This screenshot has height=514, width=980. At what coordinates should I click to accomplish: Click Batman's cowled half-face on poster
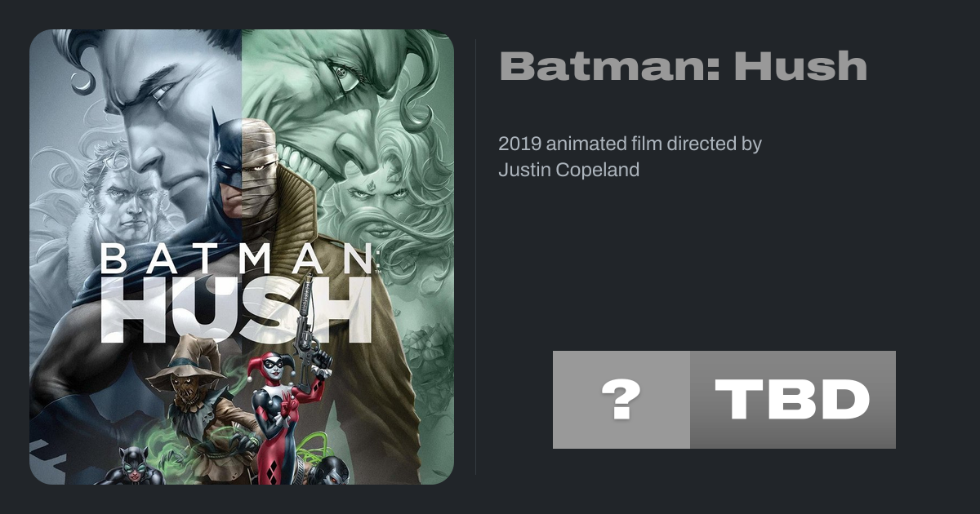point(229,175)
